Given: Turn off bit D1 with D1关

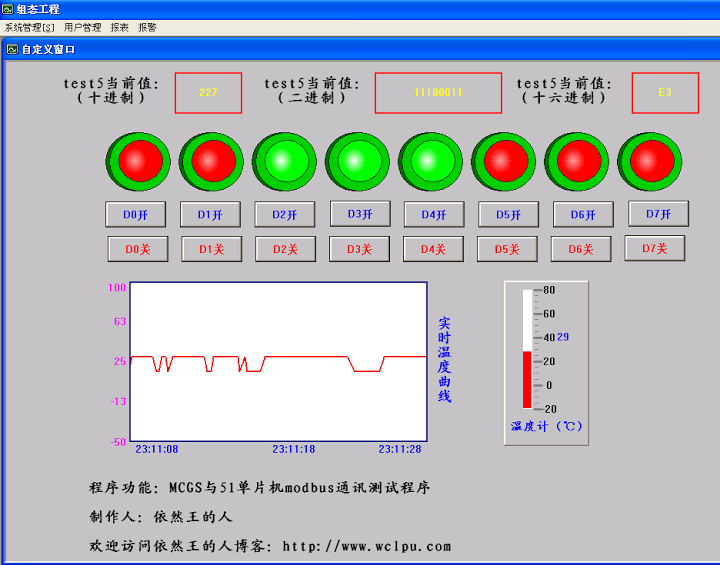Looking at the screenshot, I should pyautogui.click(x=212, y=249).
